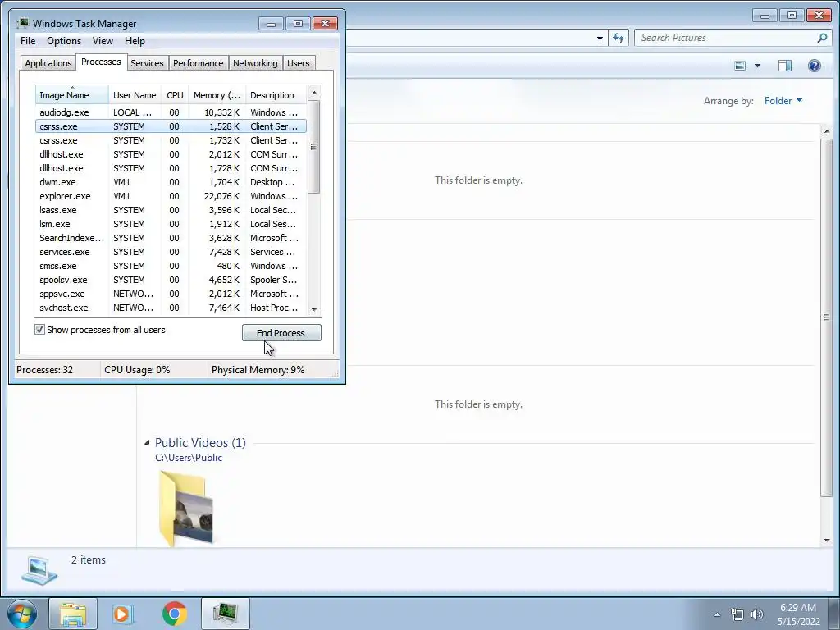Viewport: 840px width, 630px height.
Task: Click the Windows Start orb
Action: 22,614
